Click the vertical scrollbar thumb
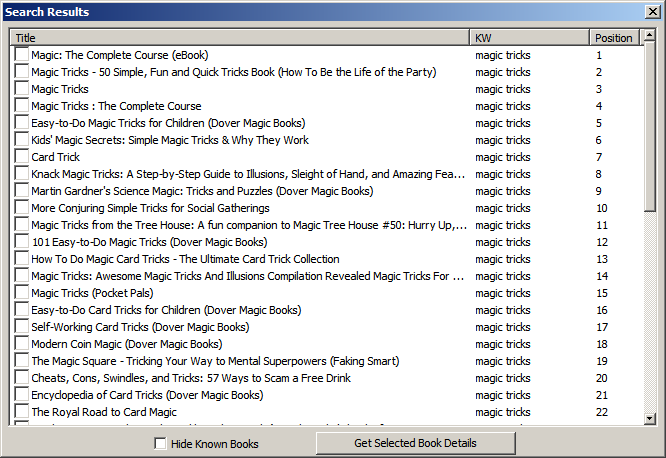 [x=649, y=126]
